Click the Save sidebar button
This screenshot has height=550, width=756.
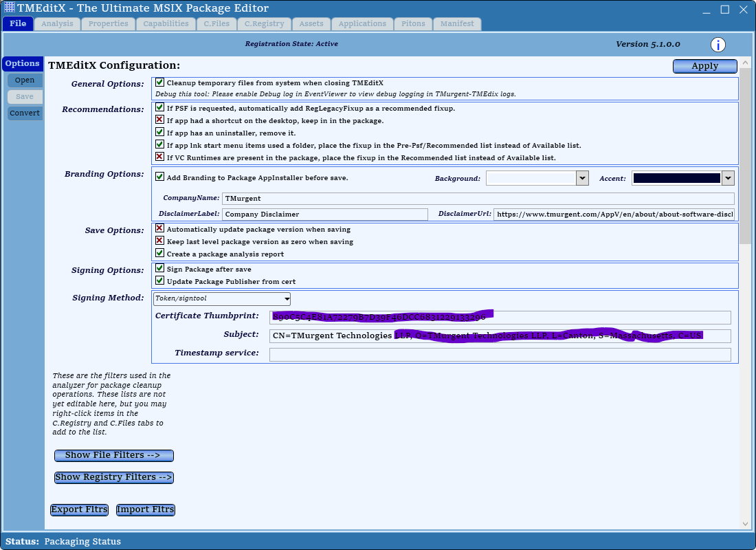(25, 96)
